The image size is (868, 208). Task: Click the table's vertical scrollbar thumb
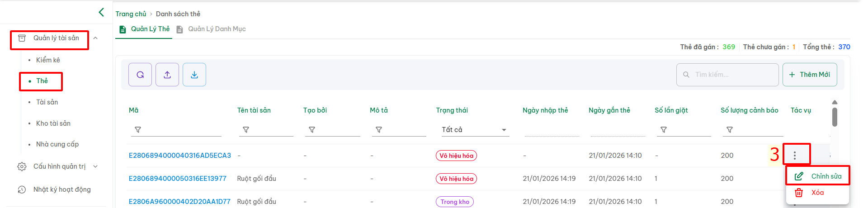point(835,117)
